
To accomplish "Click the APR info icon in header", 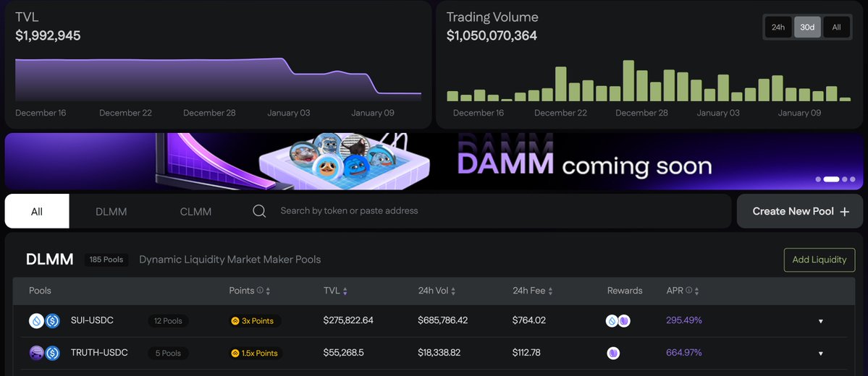I will (688, 291).
